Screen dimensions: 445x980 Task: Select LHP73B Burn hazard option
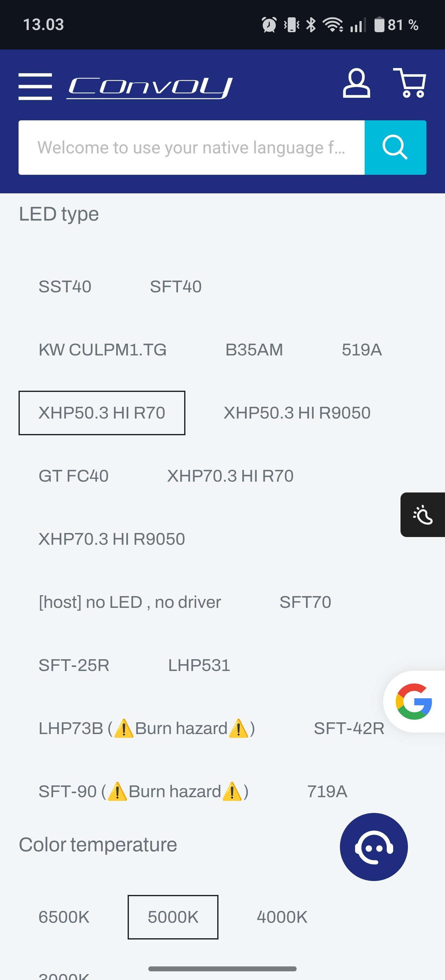coord(147,729)
